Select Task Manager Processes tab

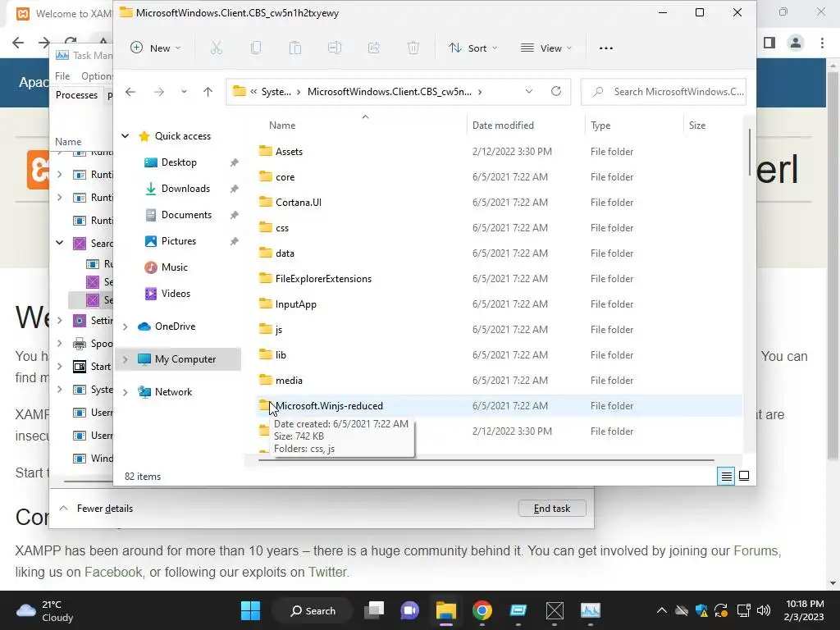point(76,95)
